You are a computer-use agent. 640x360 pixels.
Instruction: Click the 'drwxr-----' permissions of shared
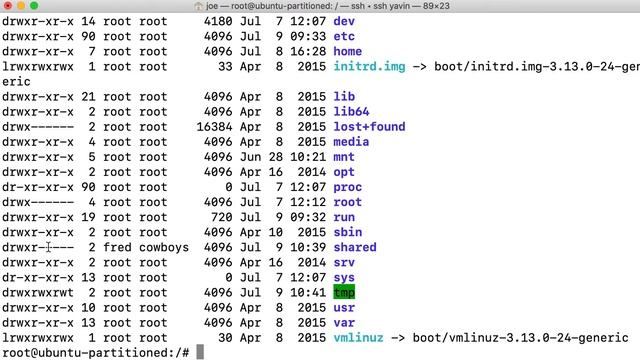coord(38,248)
